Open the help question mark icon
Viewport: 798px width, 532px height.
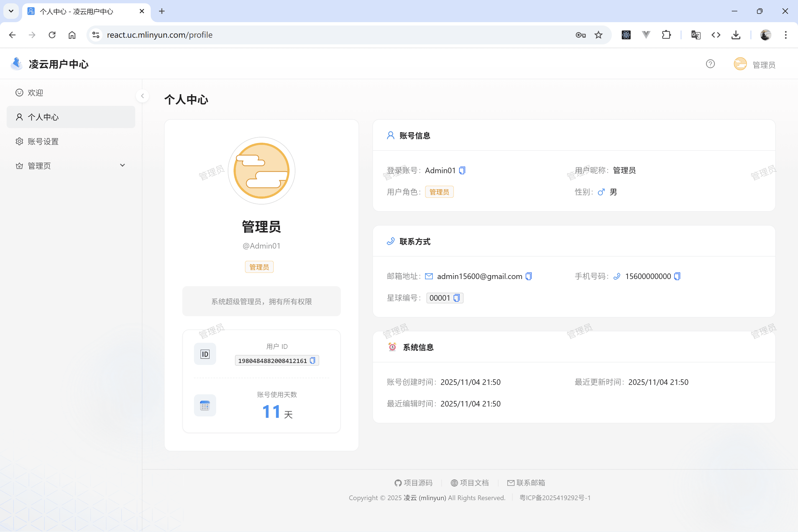click(x=710, y=64)
